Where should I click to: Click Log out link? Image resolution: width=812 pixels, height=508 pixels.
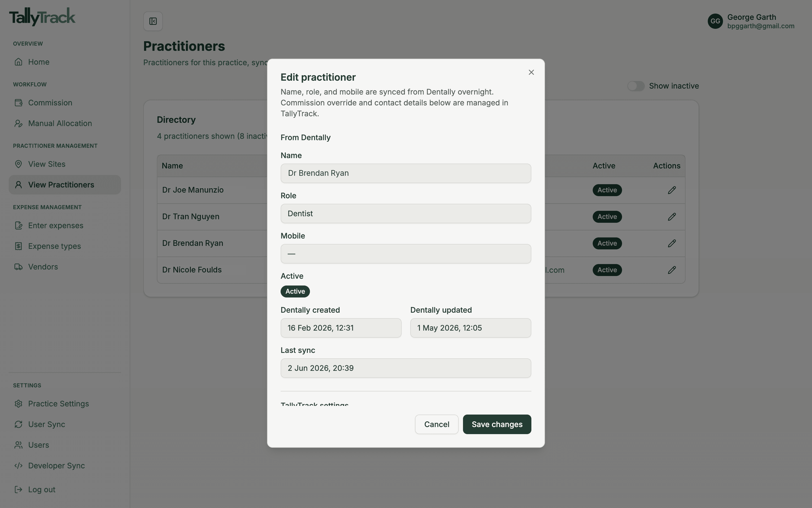tap(65, 490)
